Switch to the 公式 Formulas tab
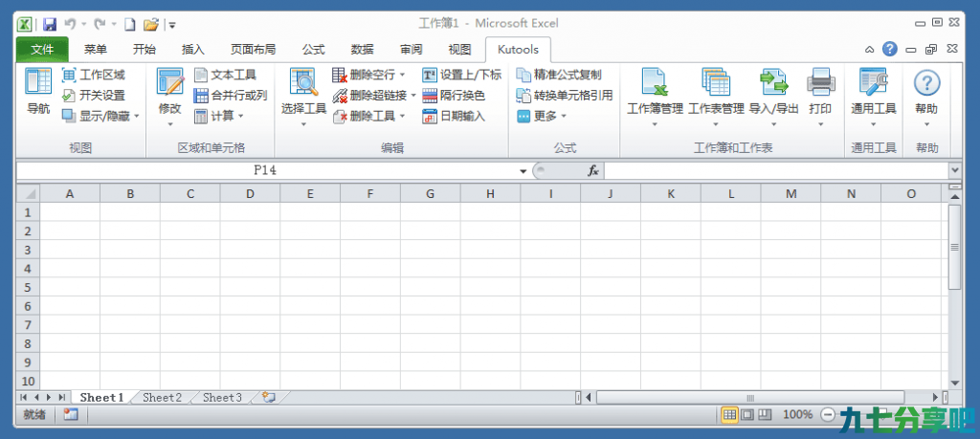The image size is (980, 439). point(313,50)
